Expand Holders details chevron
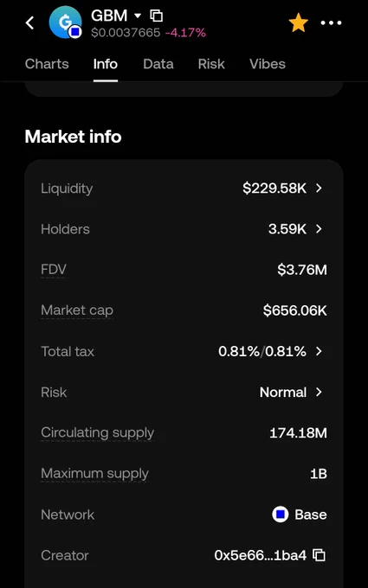368x588 pixels. click(319, 229)
